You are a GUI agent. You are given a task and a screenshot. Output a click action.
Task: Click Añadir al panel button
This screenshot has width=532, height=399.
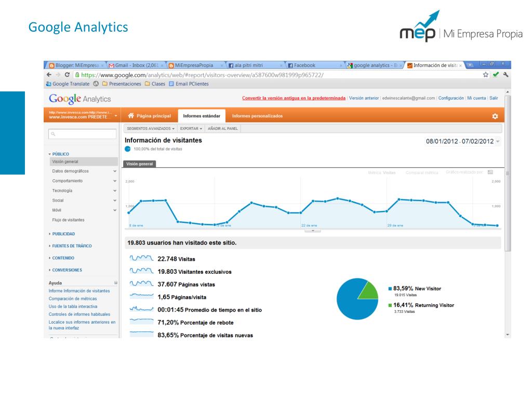pyautogui.click(x=222, y=129)
